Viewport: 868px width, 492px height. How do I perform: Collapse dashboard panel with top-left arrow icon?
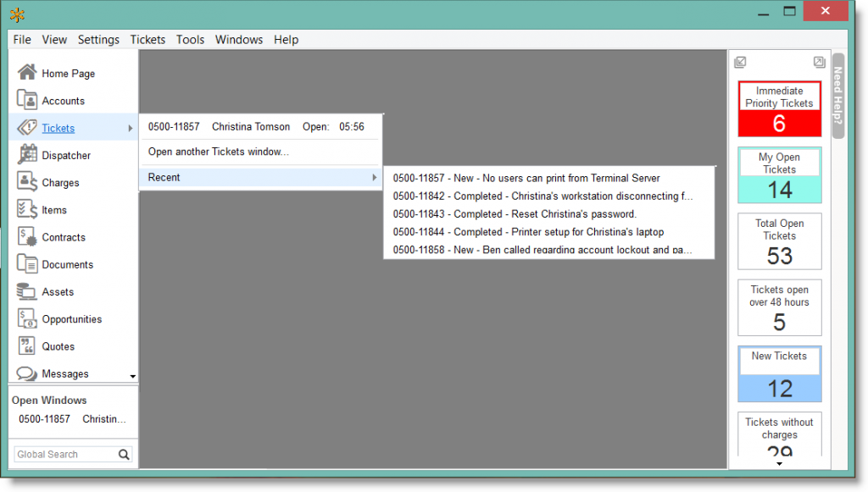coord(740,62)
